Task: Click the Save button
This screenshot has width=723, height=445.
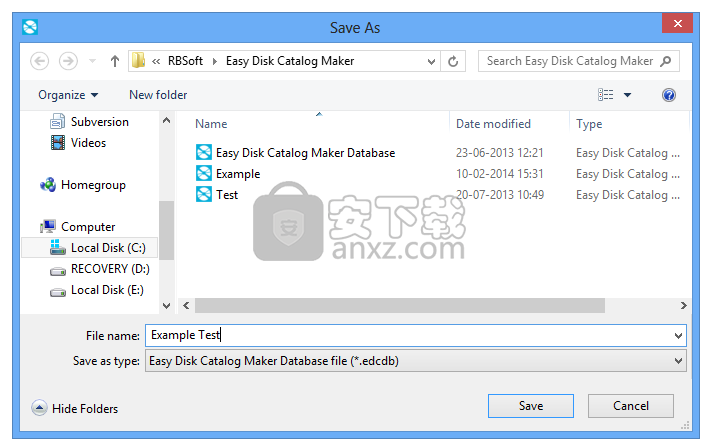Action: coord(531,406)
